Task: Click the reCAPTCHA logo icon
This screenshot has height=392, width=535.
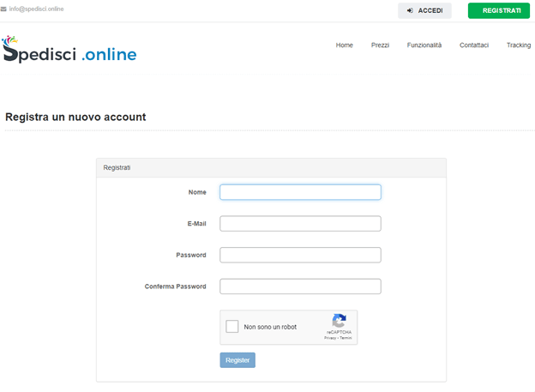Action: coord(339,322)
